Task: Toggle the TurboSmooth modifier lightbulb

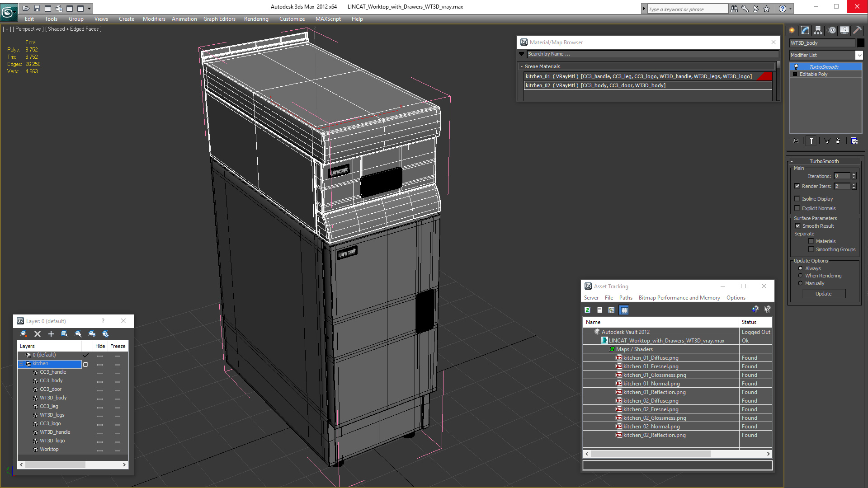Action: [x=796, y=67]
